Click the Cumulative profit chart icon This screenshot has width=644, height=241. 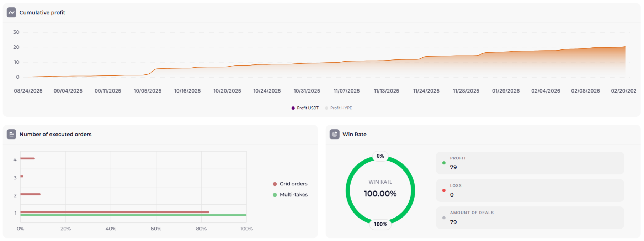click(11, 12)
